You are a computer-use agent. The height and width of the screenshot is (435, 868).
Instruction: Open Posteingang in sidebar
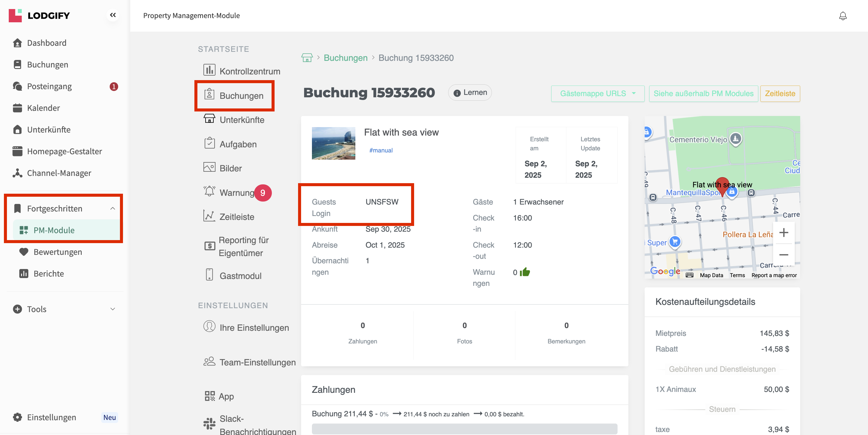49,86
